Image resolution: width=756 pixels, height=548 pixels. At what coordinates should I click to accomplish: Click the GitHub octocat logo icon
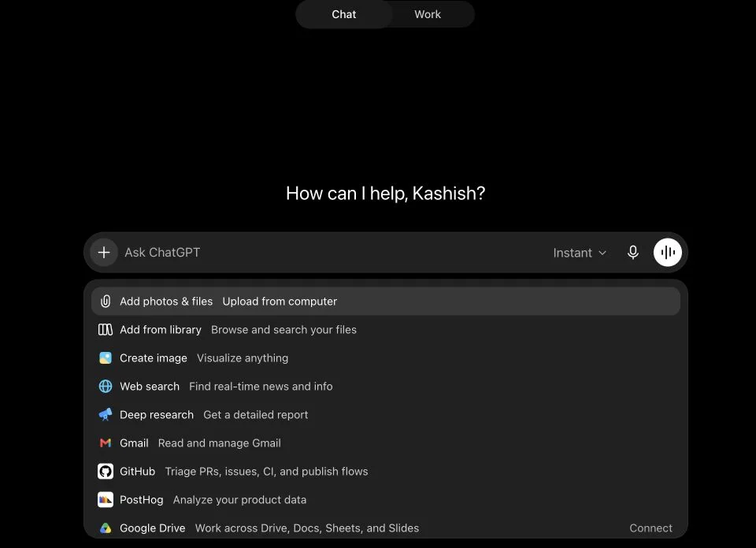pos(106,472)
